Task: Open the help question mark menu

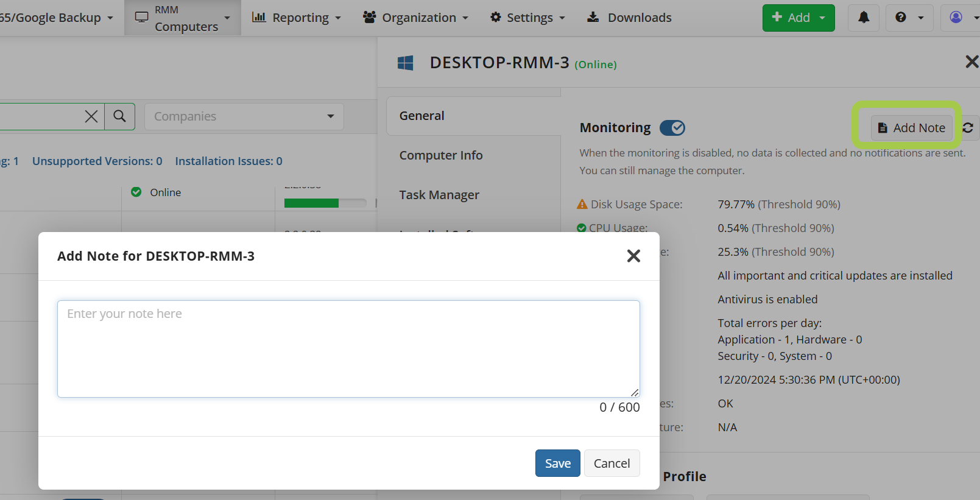Action: 909,18
